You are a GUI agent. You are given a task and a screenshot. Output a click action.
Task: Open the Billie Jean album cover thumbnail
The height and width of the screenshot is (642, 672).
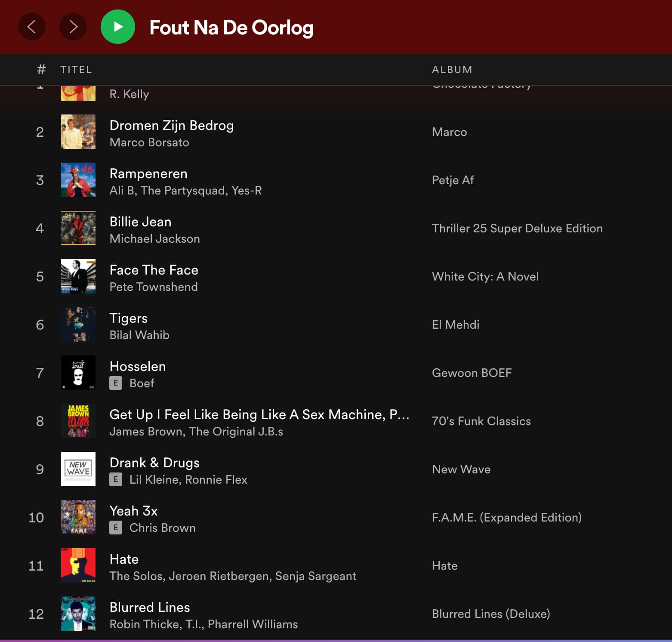pyautogui.click(x=78, y=228)
